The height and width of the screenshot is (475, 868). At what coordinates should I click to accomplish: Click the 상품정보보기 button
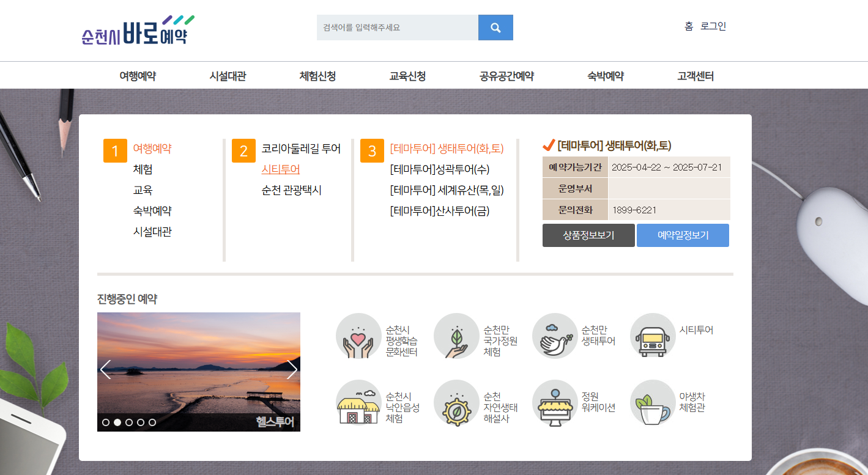click(588, 235)
